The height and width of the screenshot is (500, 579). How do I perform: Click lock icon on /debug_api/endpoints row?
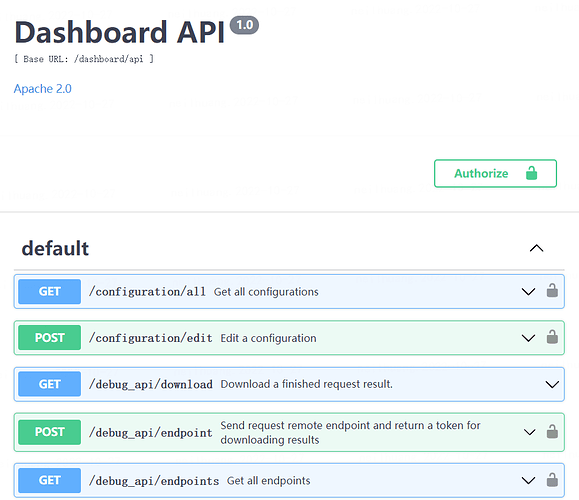(552, 480)
